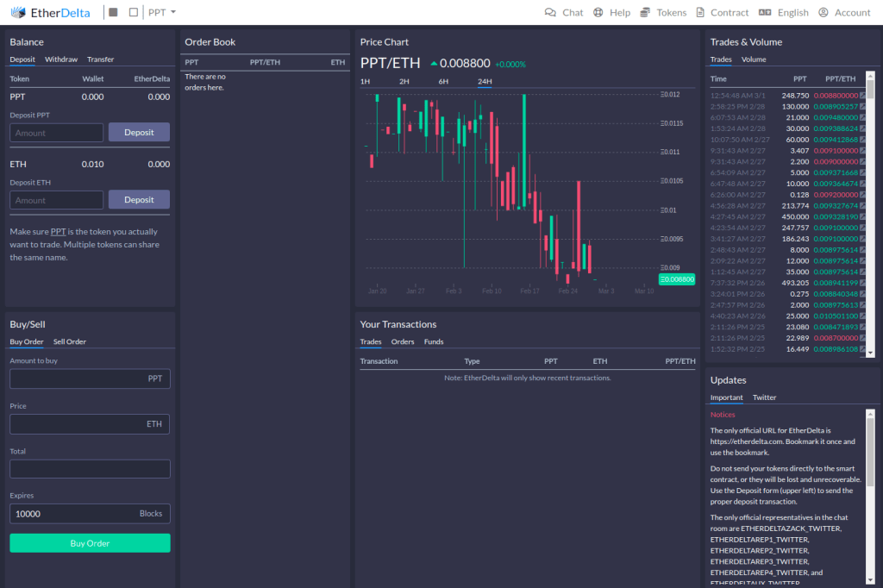The width and height of the screenshot is (883, 588).
Task: Click the Amount to buy PPT input field
Action: [x=90, y=378]
